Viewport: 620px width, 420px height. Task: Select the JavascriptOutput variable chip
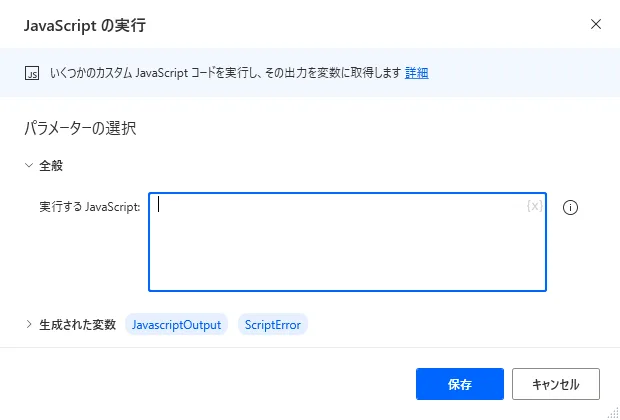pos(177,324)
